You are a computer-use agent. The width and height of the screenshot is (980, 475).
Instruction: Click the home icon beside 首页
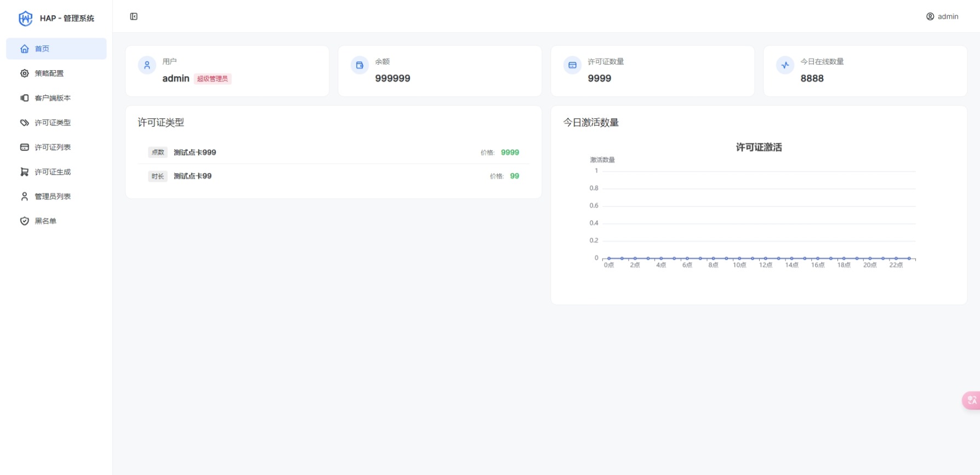[x=25, y=49]
